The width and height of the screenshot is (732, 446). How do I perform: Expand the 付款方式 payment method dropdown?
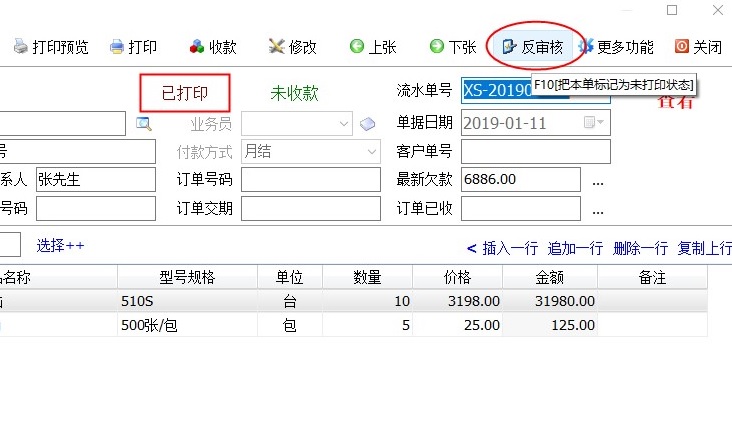tap(372, 152)
